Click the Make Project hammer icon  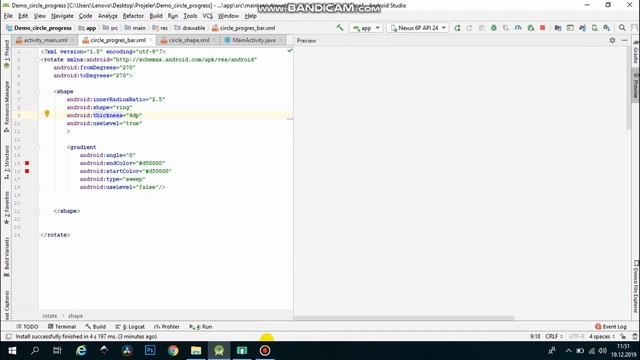340,27
